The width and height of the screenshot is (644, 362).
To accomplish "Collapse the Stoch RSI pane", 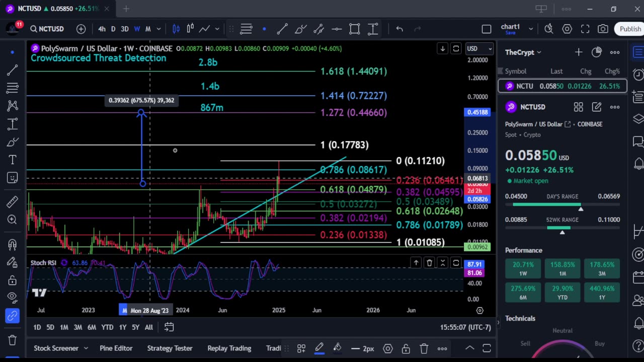I will (443, 262).
